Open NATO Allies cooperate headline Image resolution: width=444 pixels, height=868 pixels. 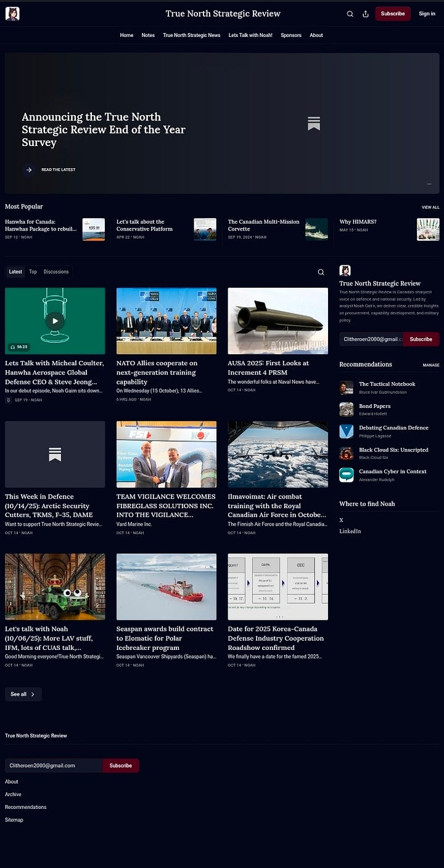(157, 372)
